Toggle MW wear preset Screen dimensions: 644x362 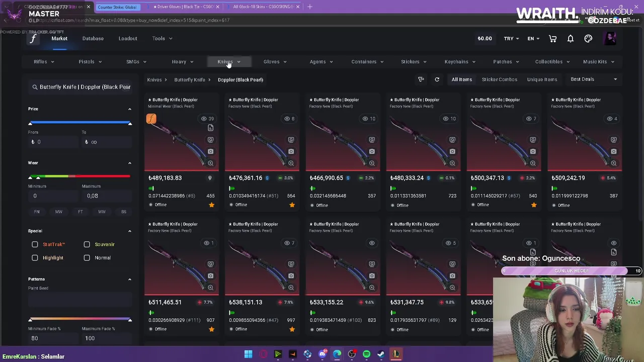point(58,212)
